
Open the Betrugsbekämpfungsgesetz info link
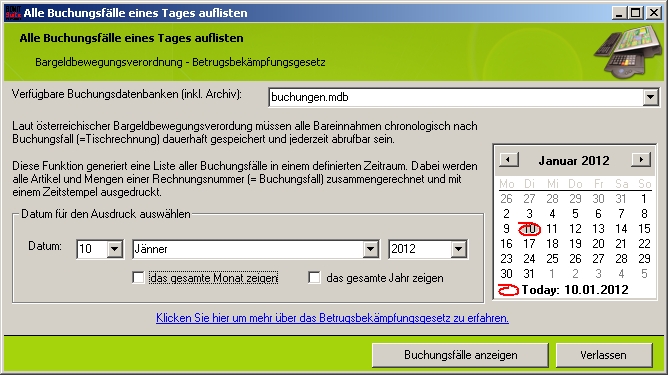click(332, 318)
